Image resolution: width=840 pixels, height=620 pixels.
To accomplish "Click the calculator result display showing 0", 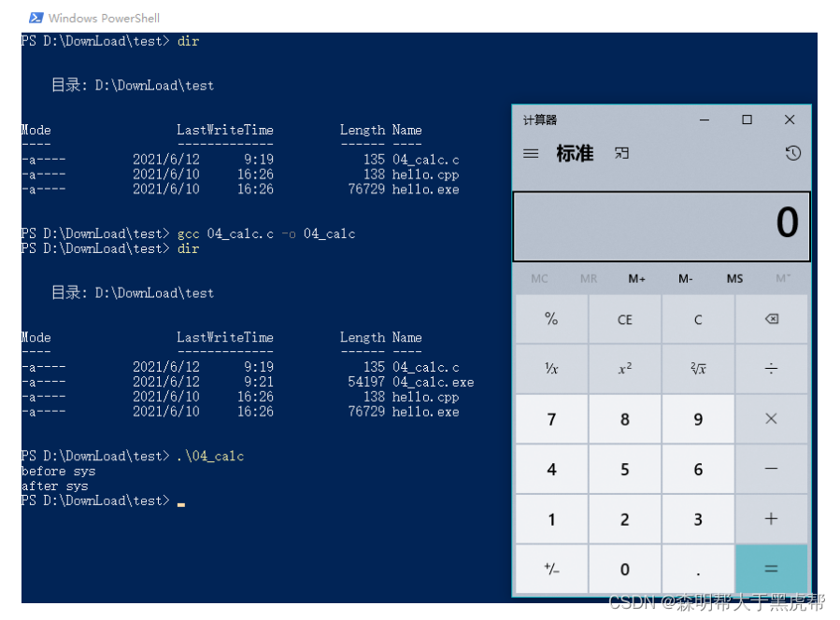I will click(662, 226).
